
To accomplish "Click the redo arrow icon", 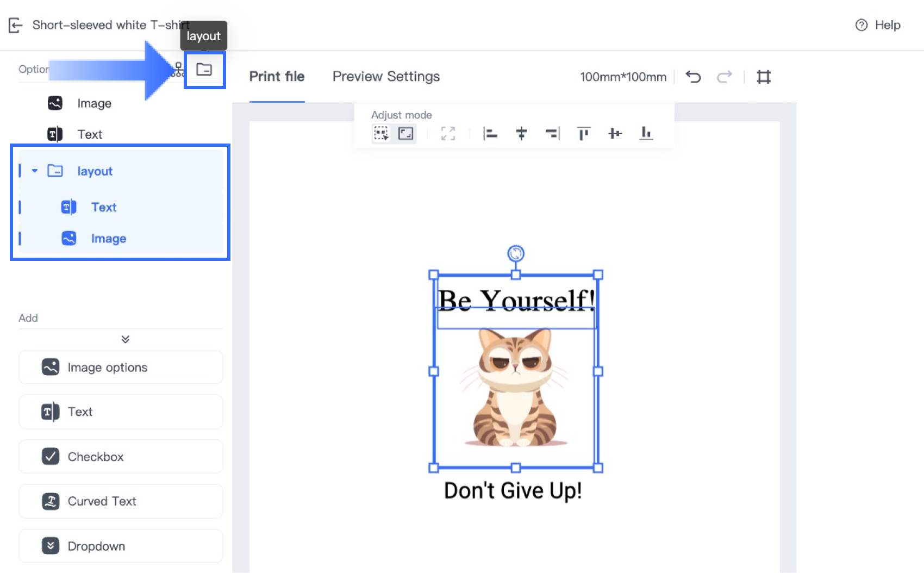I will [724, 77].
